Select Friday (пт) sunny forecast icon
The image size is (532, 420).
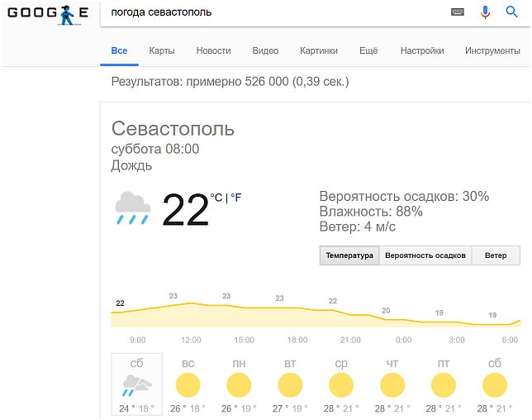point(443,385)
